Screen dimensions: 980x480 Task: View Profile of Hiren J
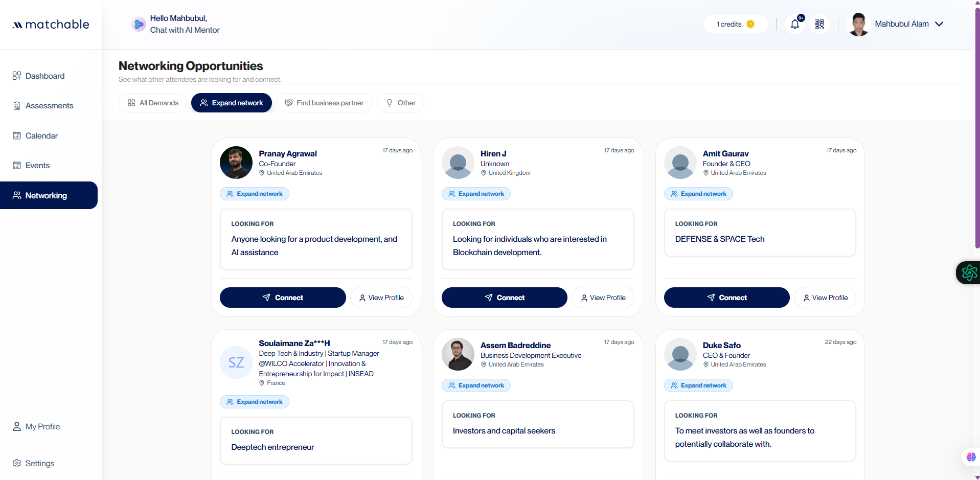[x=603, y=298]
